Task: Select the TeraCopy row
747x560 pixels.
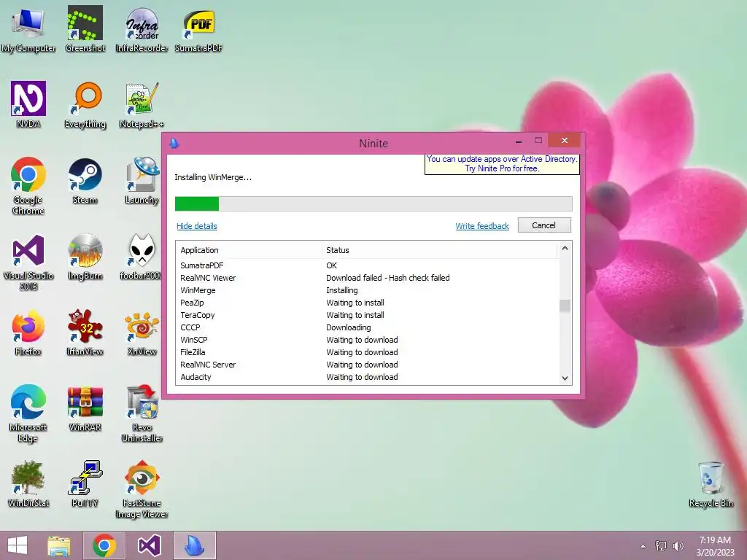Action: pyautogui.click(x=367, y=315)
